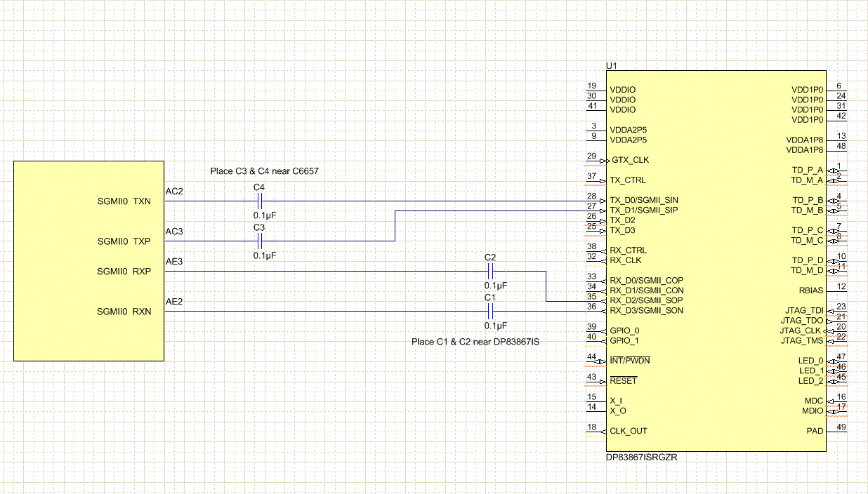The image size is (868, 494).
Task: Click the SGMII0 TXP port label
Action: (124, 241)
